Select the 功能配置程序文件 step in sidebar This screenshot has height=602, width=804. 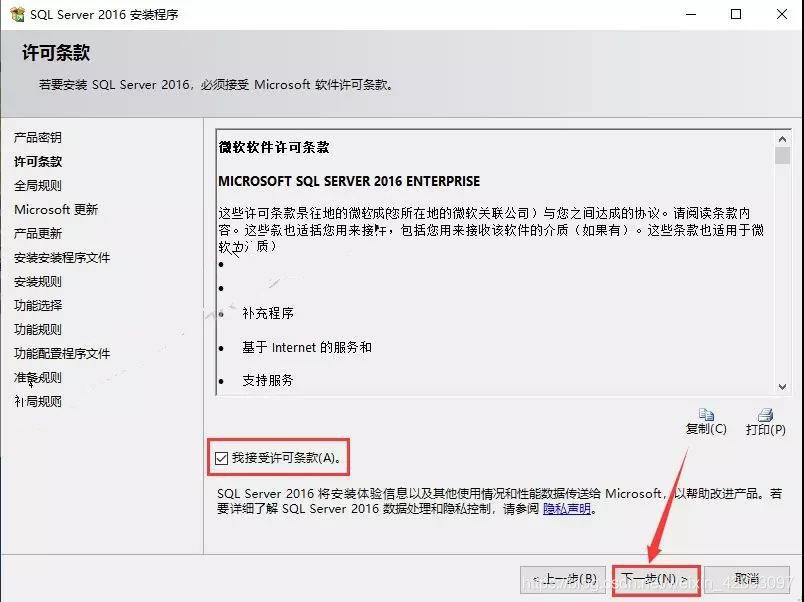(x=62, y=354)
